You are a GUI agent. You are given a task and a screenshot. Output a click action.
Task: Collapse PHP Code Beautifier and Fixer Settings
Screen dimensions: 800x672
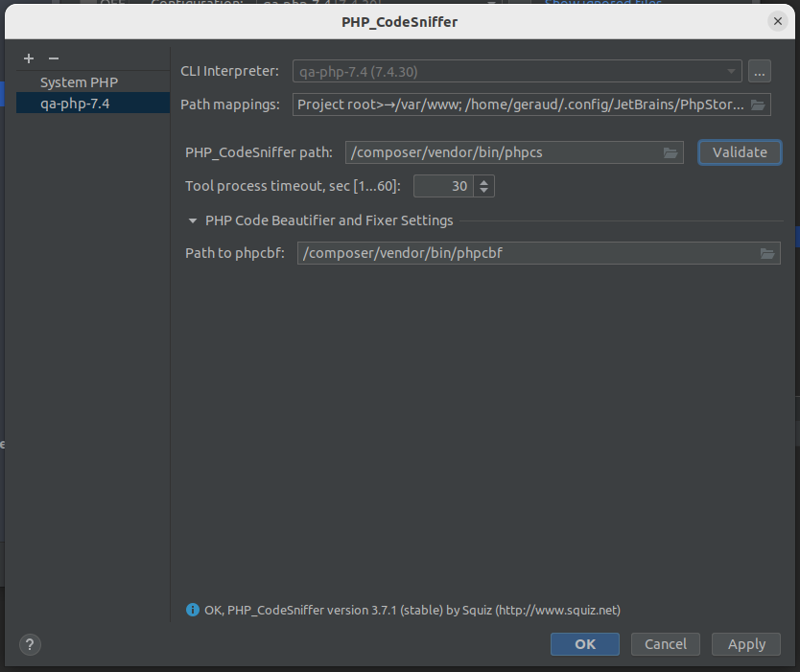[193, 220]
